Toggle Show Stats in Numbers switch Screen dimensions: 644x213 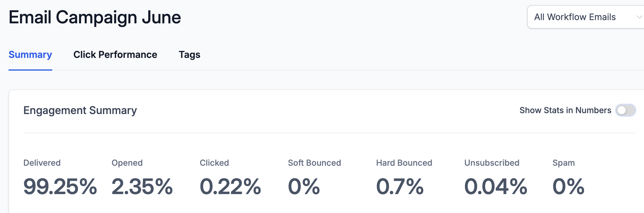[625, 110]
